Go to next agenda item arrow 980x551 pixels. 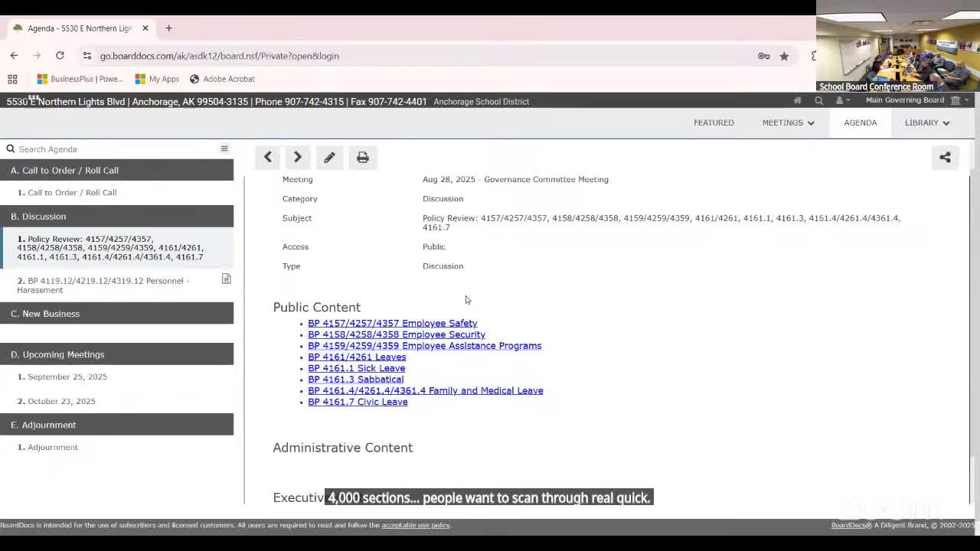click(x=298, y=158)
